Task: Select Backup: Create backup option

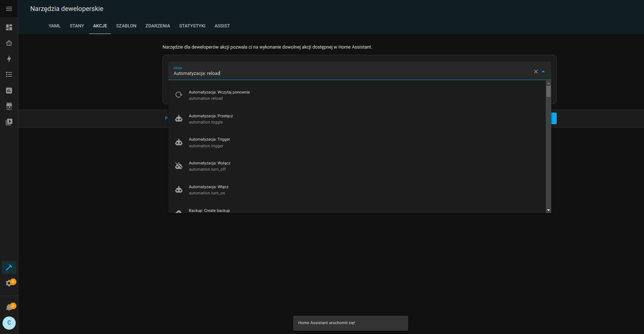Action: tap(357, 208)
